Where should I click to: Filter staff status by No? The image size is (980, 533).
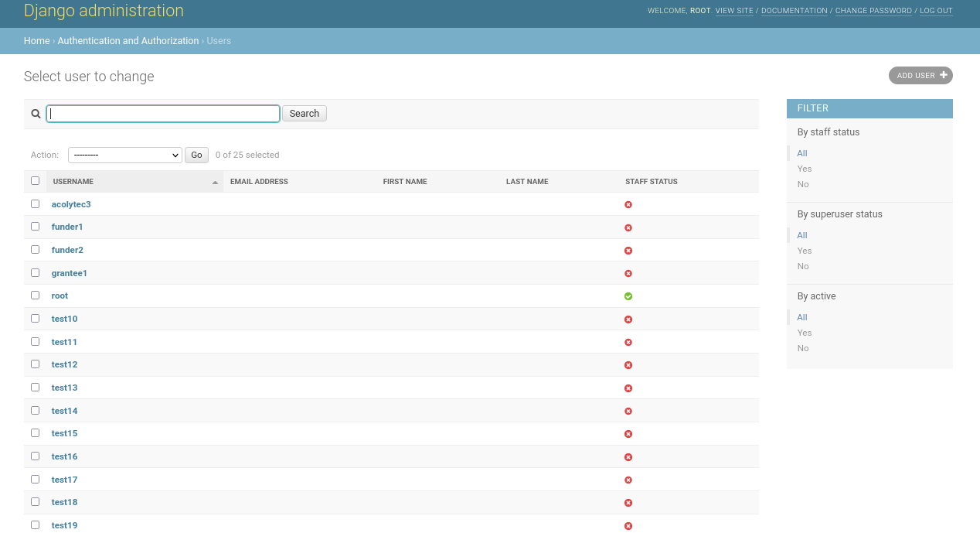click(x=803, y=184)
